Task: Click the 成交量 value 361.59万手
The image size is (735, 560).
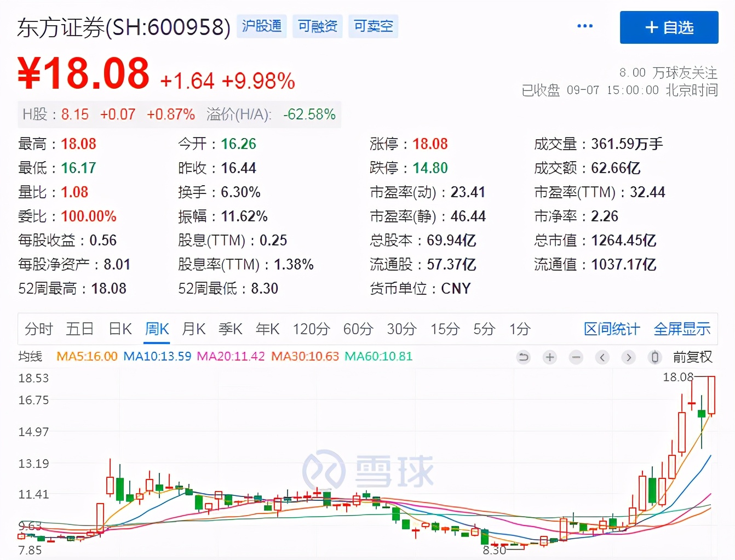Action: tap(627, 144)
